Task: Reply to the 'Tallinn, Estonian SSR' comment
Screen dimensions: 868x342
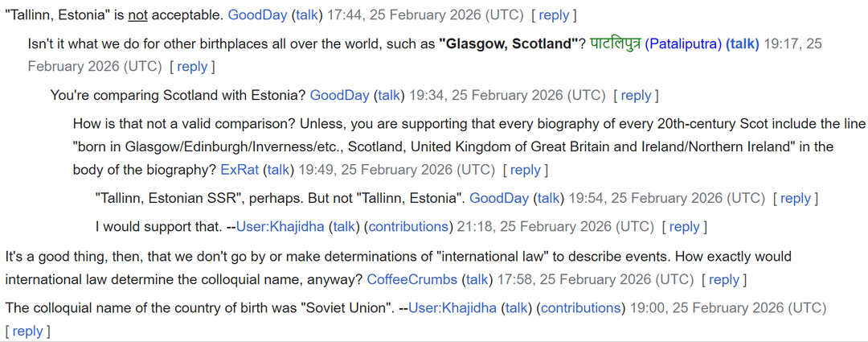Action: coord(796,198)
